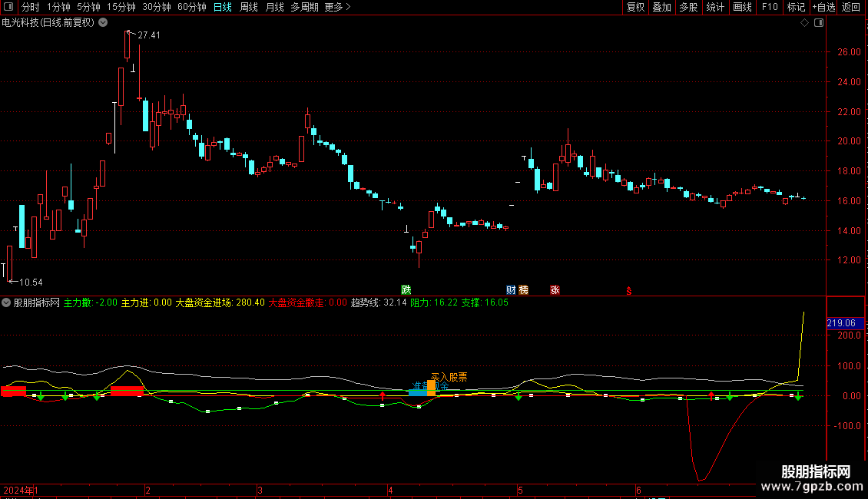
Task: Click the blue 财 event marker
Action: click(x=511, y=290)
